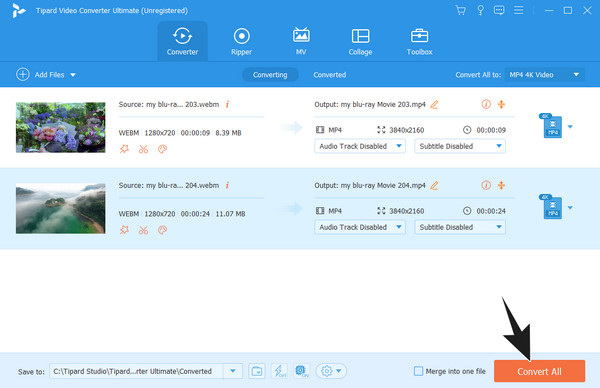
Task: Open the Collage tab
Action: click(x=360, y=41)
